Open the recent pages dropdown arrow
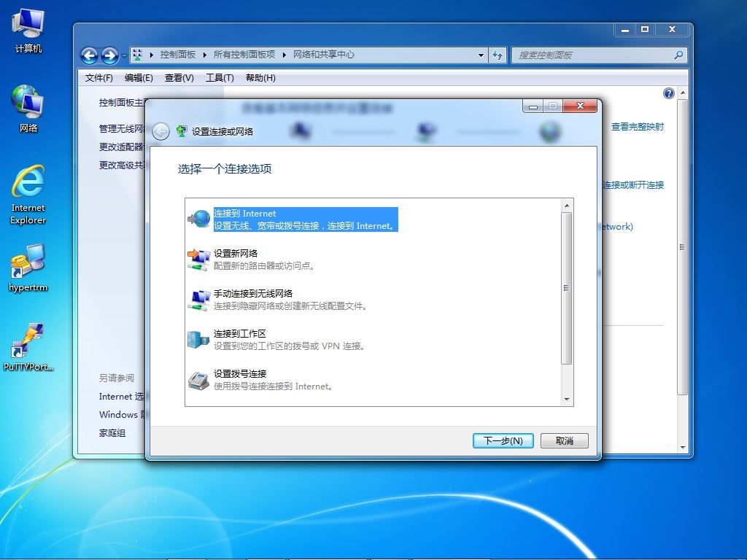The width and height of the screenshot is (747, 560). click(124, 55)
